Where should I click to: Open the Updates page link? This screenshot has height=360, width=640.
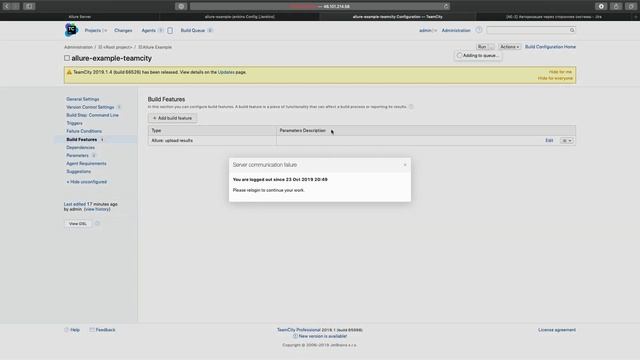pyautogui.click(x=226, y=72)
